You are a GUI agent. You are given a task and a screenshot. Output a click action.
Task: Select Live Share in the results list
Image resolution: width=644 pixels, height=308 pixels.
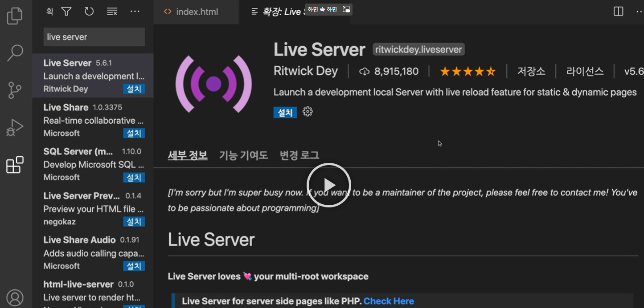point(93,120)
